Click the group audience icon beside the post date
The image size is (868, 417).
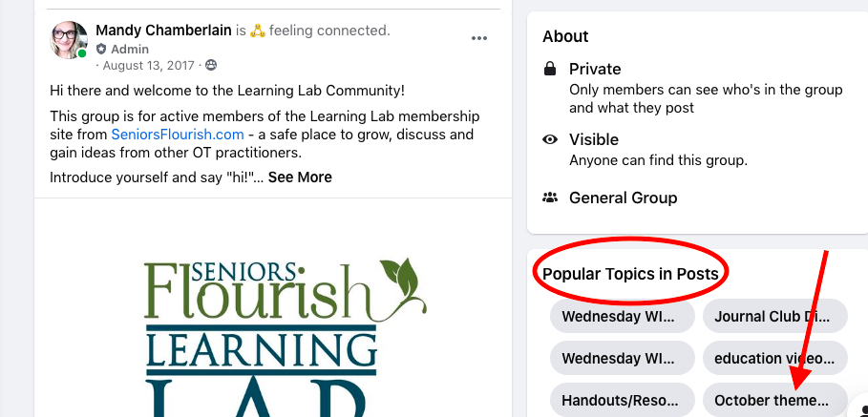[x=211, y=66]
